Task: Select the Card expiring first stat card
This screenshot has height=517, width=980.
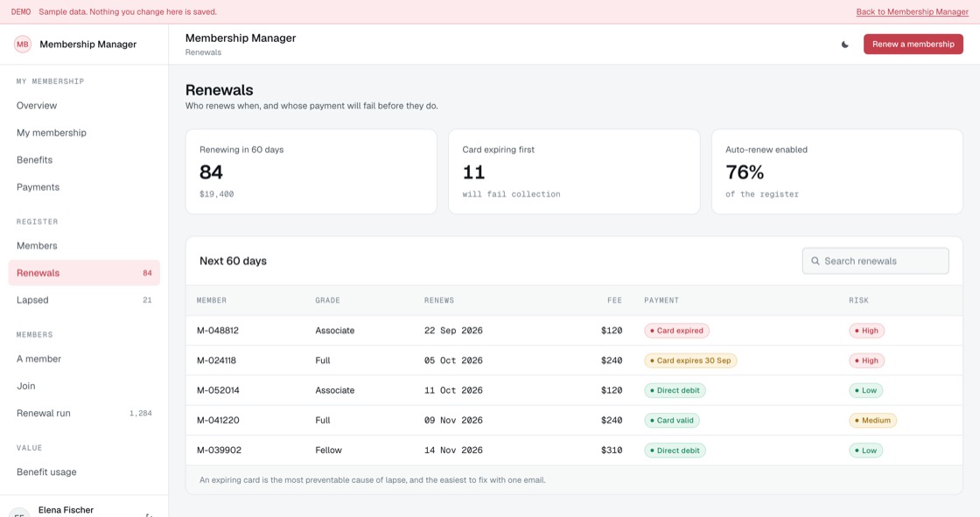Action: pyautogui.click(x=574, y=172)
